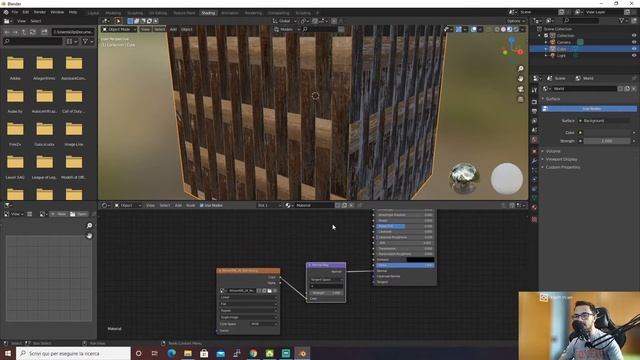The width and height of the screenshot is (640, 360).
Task: Select Light in the outliner
Action: click(x=561, y=55)
